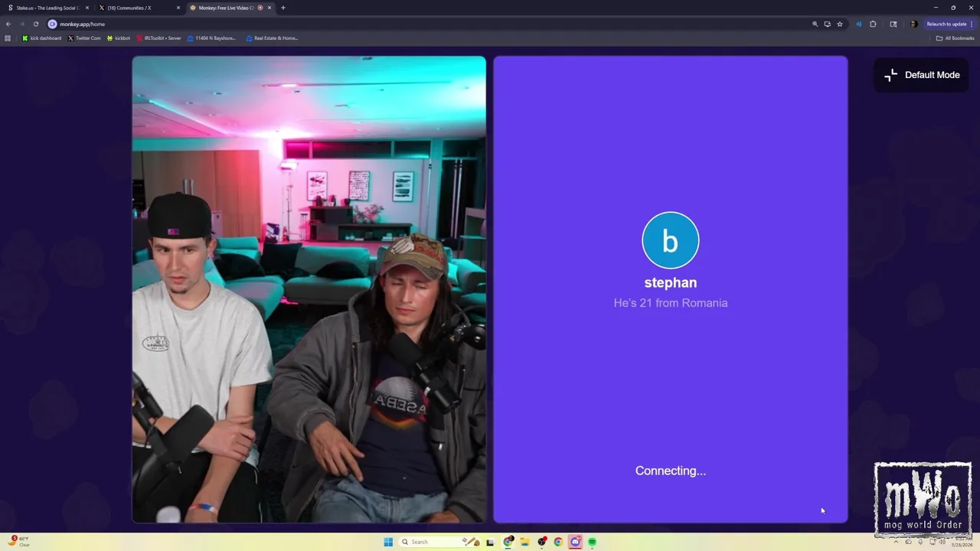This screenshot has width=980, height=551.
Task: Open Discord from the taskbar
Action: point(575,542)
